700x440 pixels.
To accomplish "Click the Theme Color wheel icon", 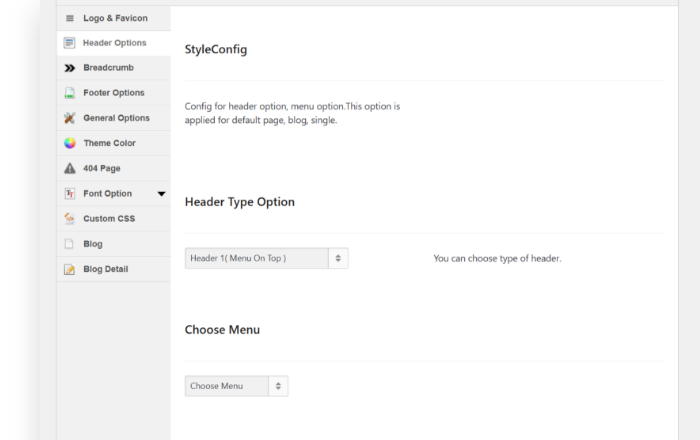I will tap(70, 143).
